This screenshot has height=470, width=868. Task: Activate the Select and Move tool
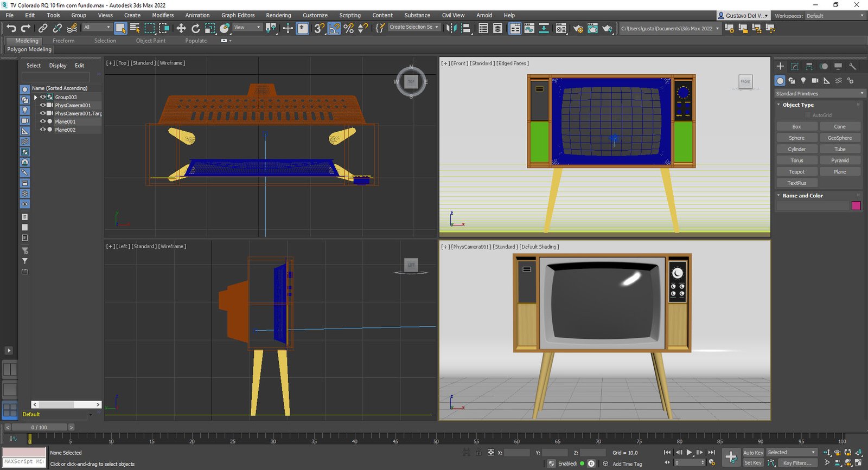(x=181, y=28)
